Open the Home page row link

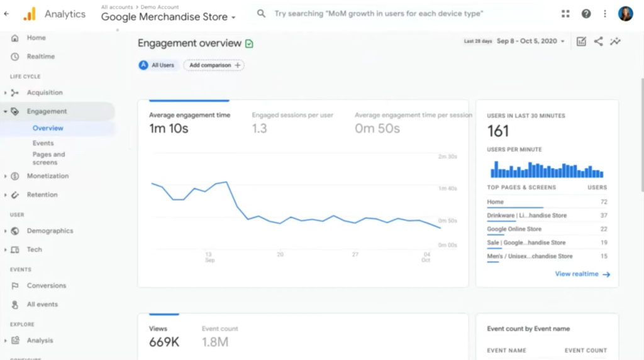[x=495, y=202]
